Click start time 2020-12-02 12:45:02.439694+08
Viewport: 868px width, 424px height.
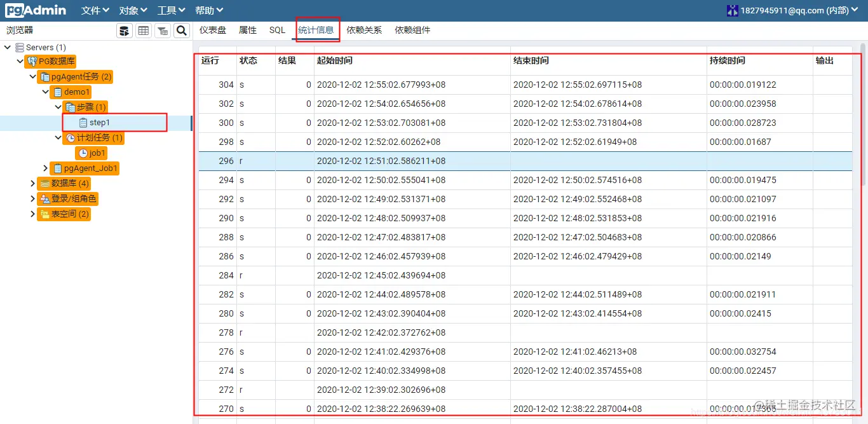[x=381, y=275]
